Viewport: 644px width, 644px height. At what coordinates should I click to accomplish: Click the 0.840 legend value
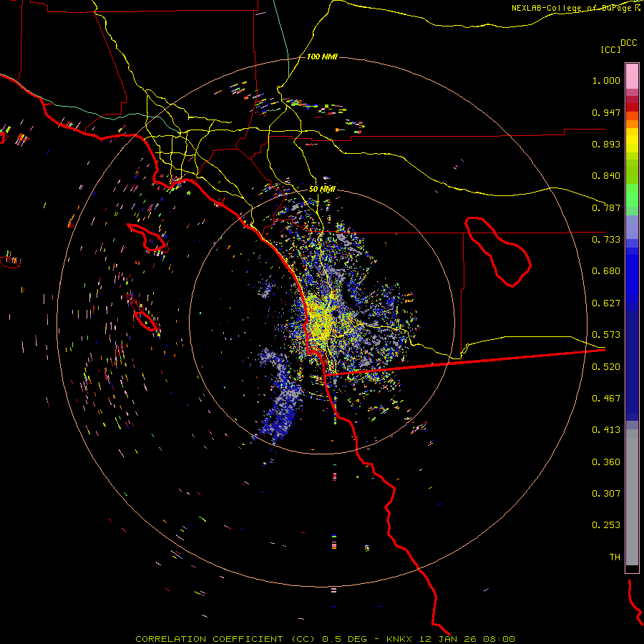606,176
